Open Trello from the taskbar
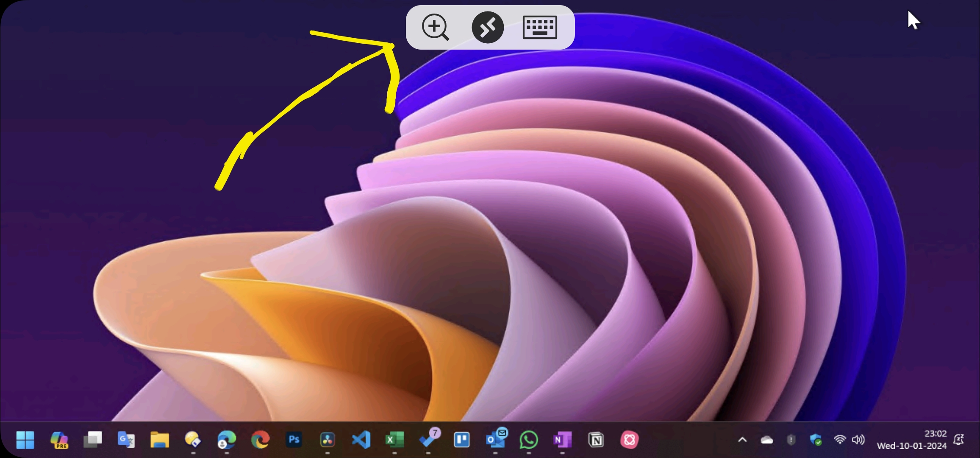The width and height of the screenshot is (980, 458). (x=462, y=440)
